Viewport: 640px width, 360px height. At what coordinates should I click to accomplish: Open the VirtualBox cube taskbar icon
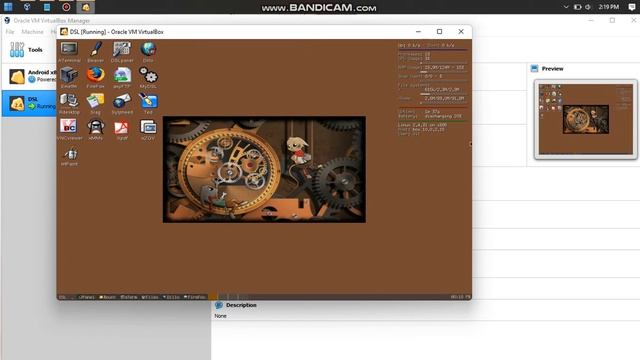(x=27, y=7)
